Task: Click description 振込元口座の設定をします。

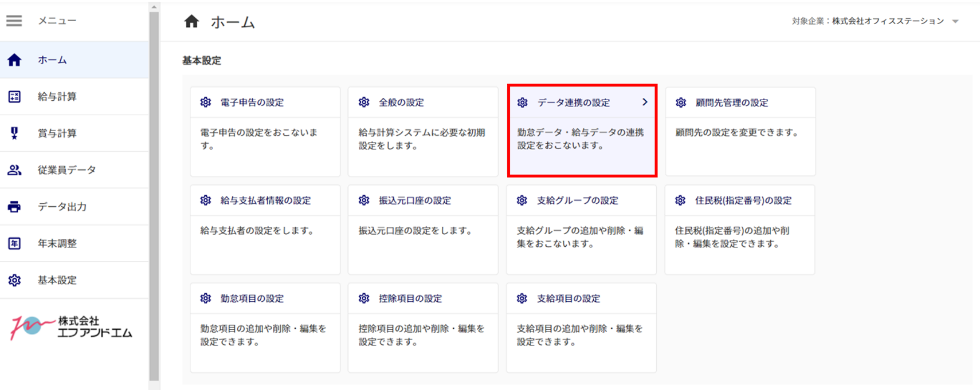Action: pos(415,231)
